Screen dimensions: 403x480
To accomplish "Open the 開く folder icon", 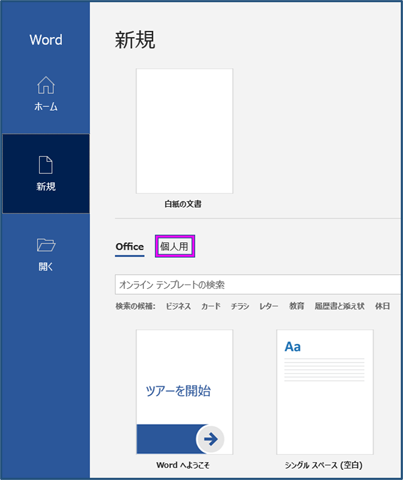I will tap(46, 245).
